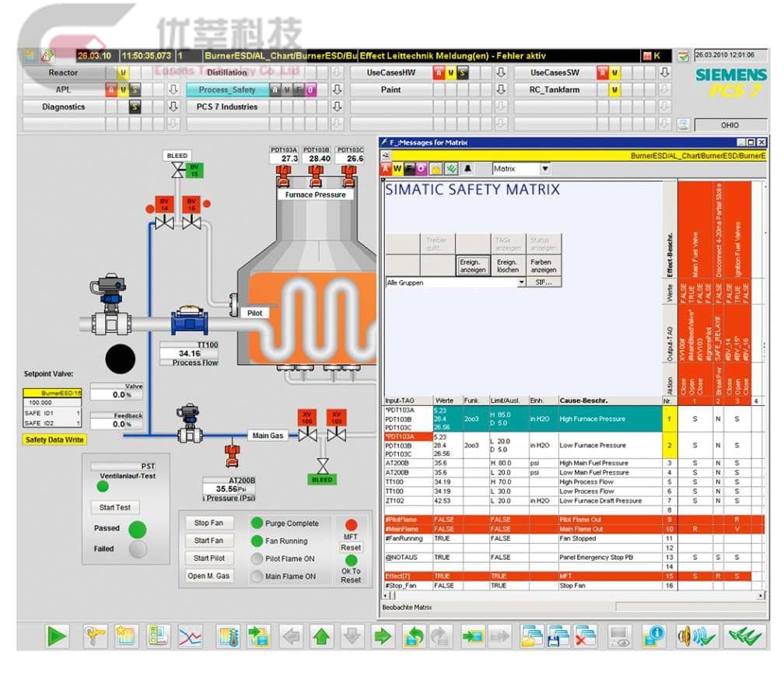The width and height of the screenshot is (784, 700).
Task: Expand the Reactor area hierarchy arrow
Action: pyautogui.click(x=173, y=73)
